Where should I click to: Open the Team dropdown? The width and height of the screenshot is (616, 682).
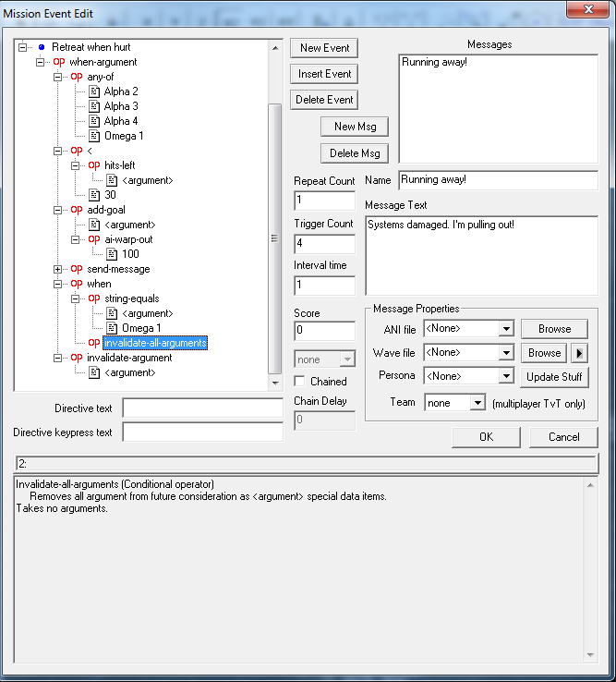pyautogui.click(x=477, y=403)
